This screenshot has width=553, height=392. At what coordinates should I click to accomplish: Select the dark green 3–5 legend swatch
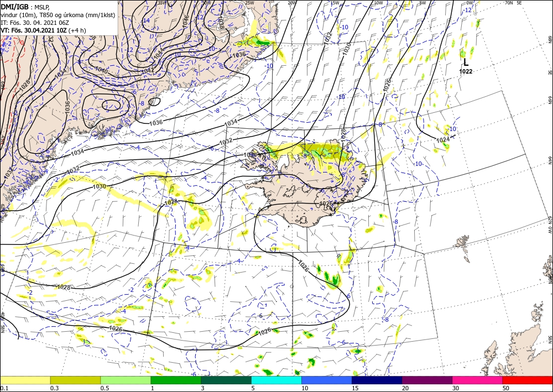click(x=226, y=380)
